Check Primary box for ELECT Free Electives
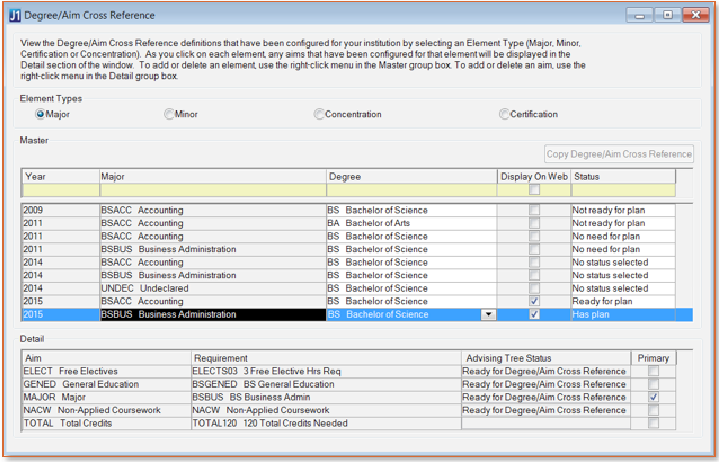Image resolution: width=720 pixels, height=462 pixels. [652, 371]
